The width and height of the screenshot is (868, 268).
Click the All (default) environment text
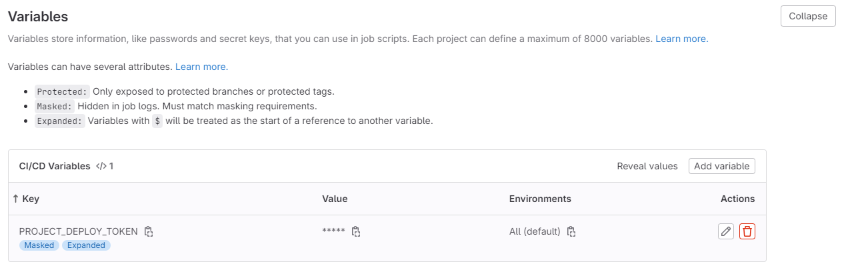(535, 231)
